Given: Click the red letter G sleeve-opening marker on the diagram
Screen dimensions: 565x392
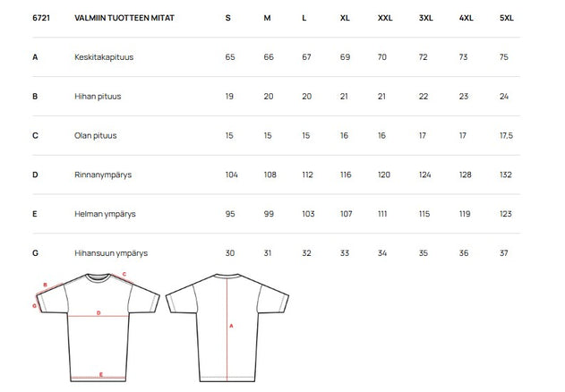Looking at the screenshot, I should tap(34, 305).
